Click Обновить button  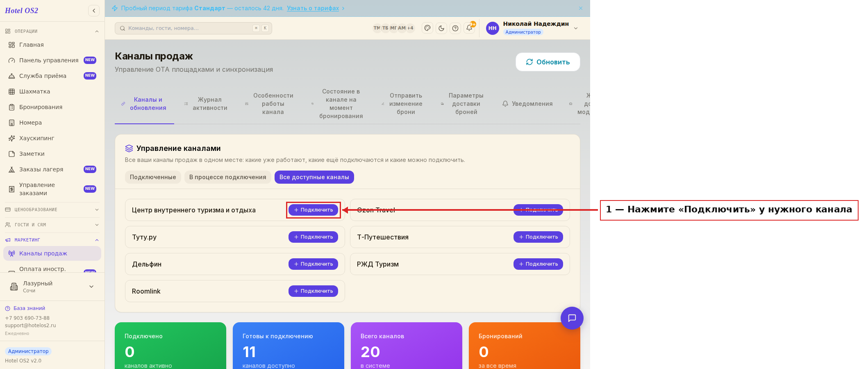coord(548,62)
